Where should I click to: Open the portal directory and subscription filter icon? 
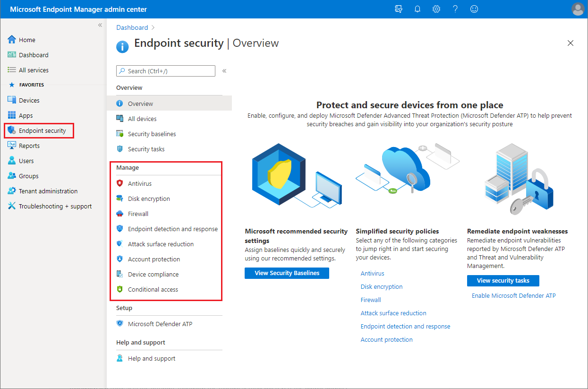click(x=399, y=9)
